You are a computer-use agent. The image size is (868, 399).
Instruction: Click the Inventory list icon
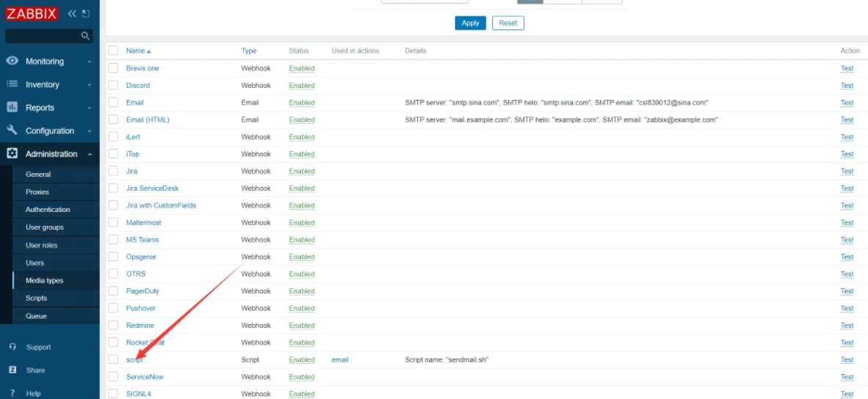tap(12, 84)
